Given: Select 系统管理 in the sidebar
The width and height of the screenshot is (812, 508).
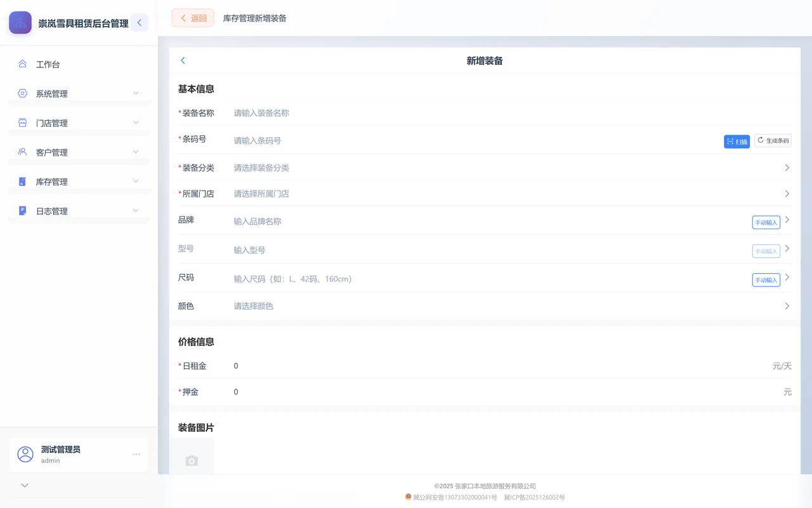Looking at the screenshot, I should (x=79, y=93).
